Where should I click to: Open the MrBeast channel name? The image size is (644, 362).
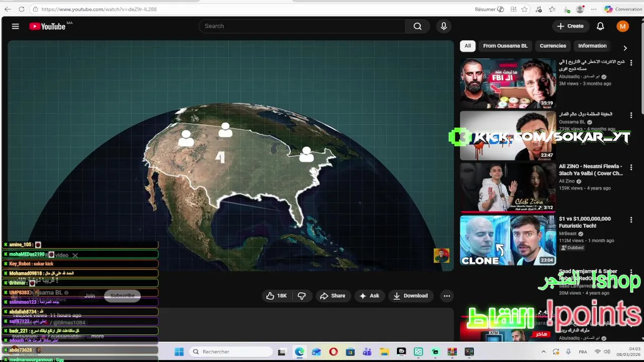click(568, 233)
